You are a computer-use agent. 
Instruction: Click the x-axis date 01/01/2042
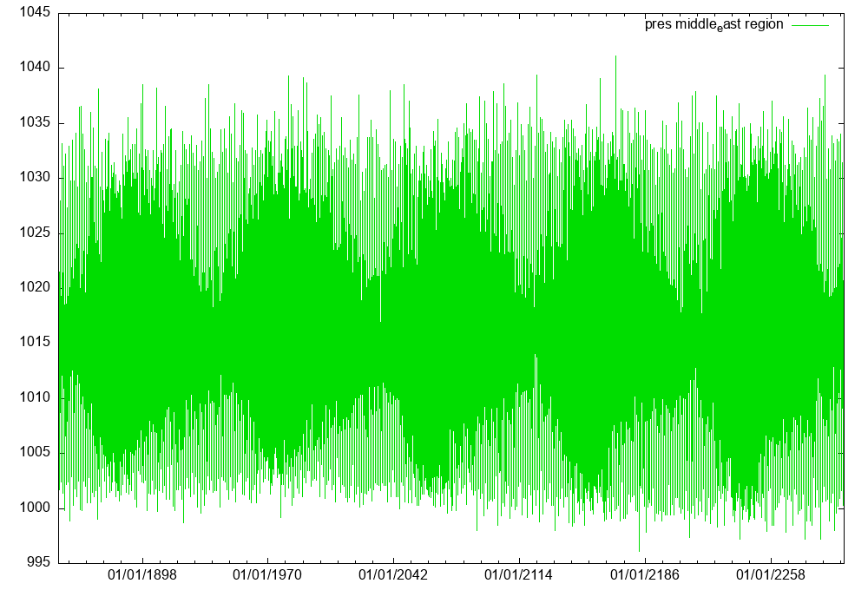(x=393, y=575)
